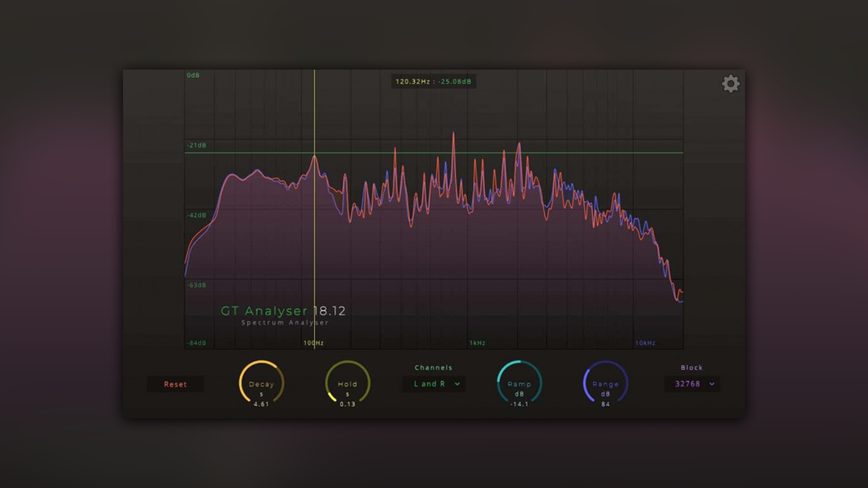This screenshot has height=488, width=868.
Task: Click the Range dB knob
Action: (x=605, y=382)
